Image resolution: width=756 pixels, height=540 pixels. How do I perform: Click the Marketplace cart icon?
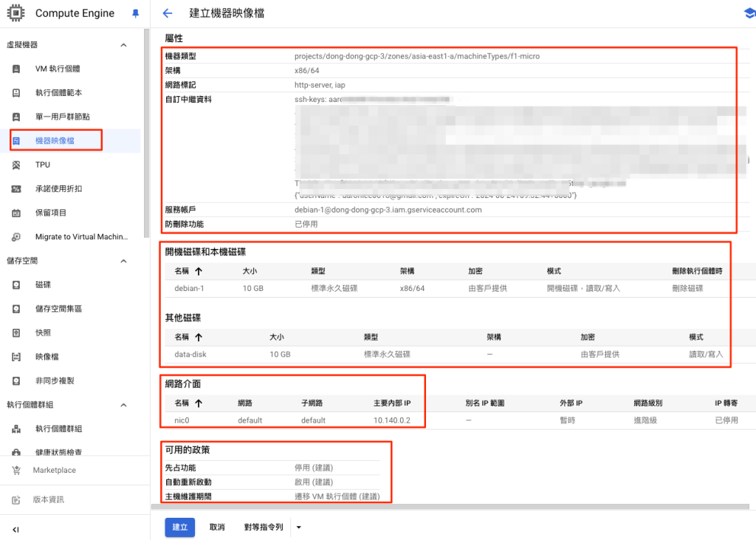[x=16, y=470]
